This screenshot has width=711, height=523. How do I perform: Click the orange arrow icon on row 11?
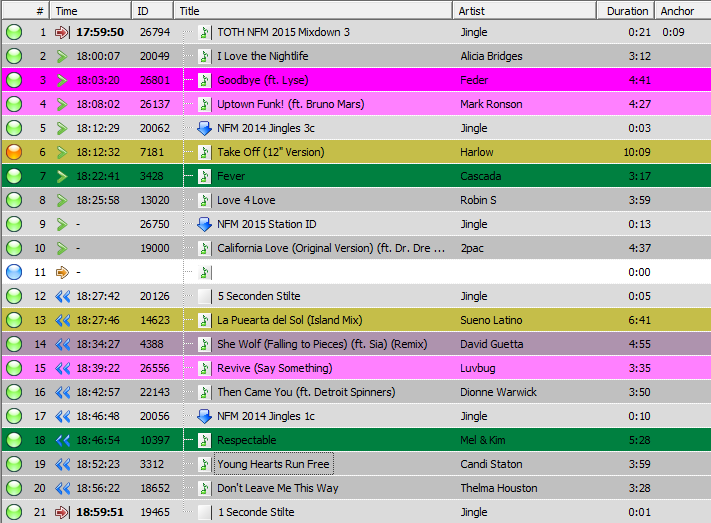point(62,272)
